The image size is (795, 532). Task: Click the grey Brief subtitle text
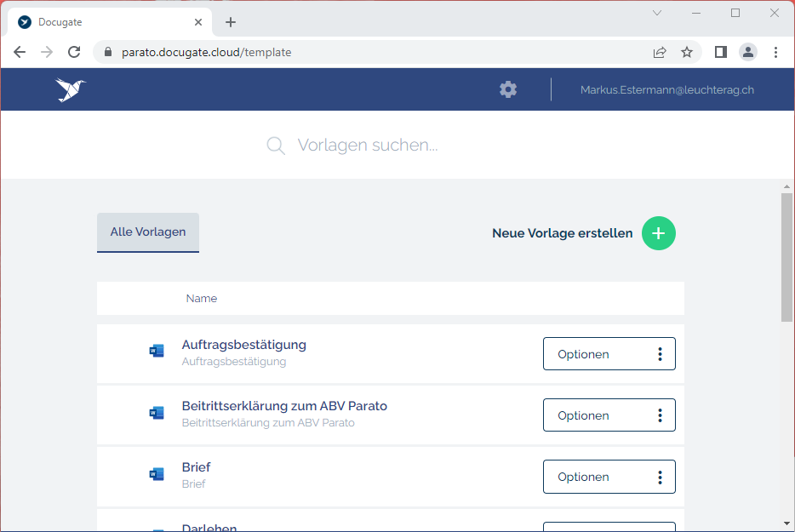[x=194, y=483]
